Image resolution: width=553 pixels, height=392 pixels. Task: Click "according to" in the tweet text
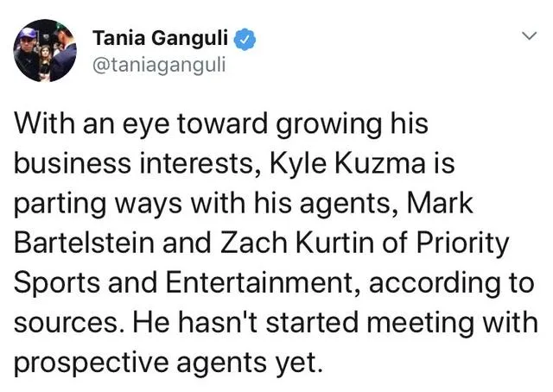451,284
